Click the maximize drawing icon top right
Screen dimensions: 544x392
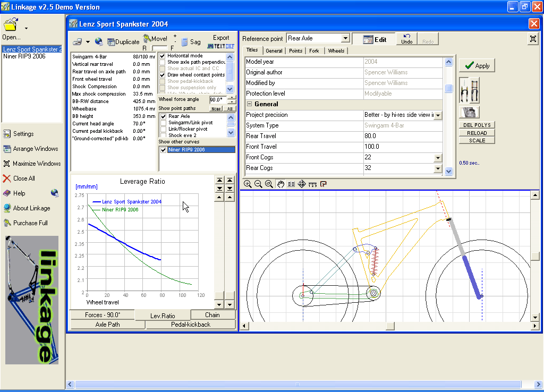pyautogui.click(x=533, y=39)
